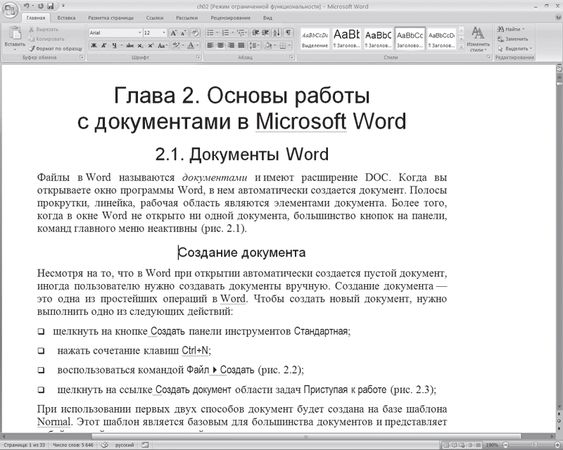Increase the paragraph indent

click(266, 33)
